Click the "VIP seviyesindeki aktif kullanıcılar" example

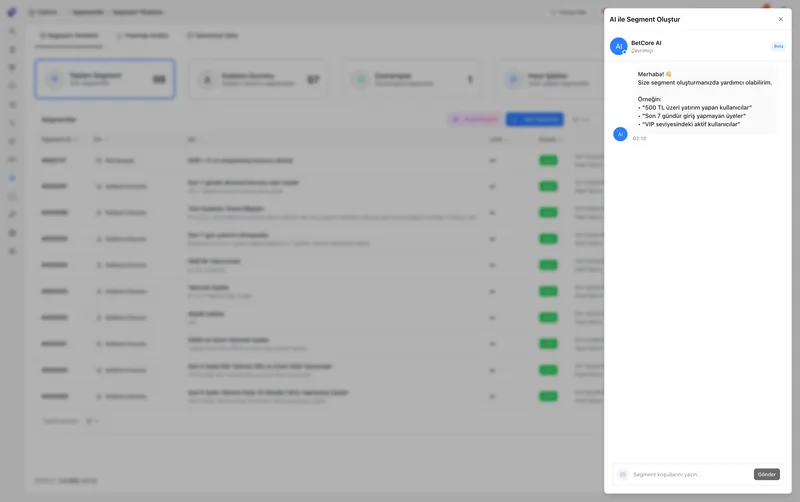tap(690, 124)
